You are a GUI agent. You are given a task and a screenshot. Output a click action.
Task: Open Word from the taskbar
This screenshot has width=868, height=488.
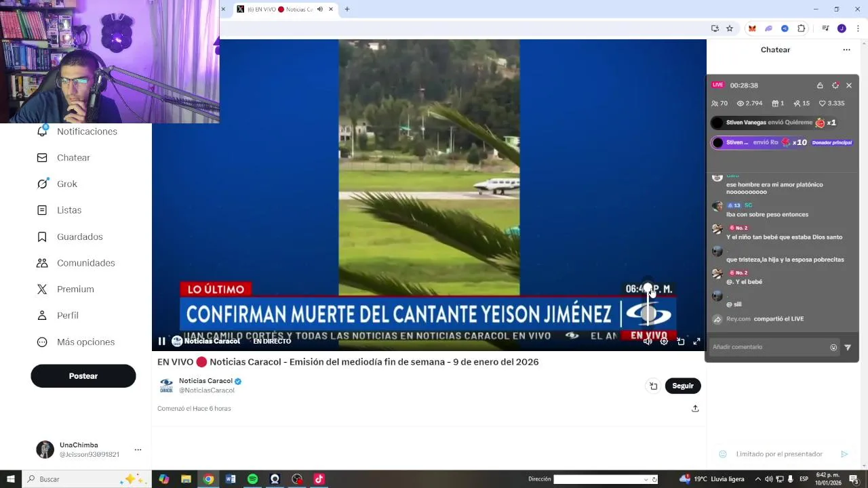click(x=231, y=479)
